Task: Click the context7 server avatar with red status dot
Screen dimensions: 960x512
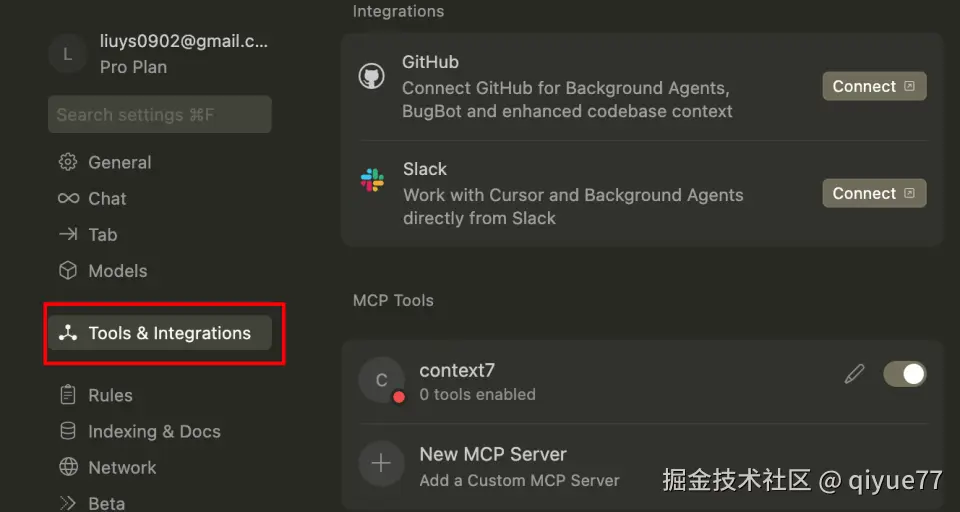Action: (x=381, y=380)
